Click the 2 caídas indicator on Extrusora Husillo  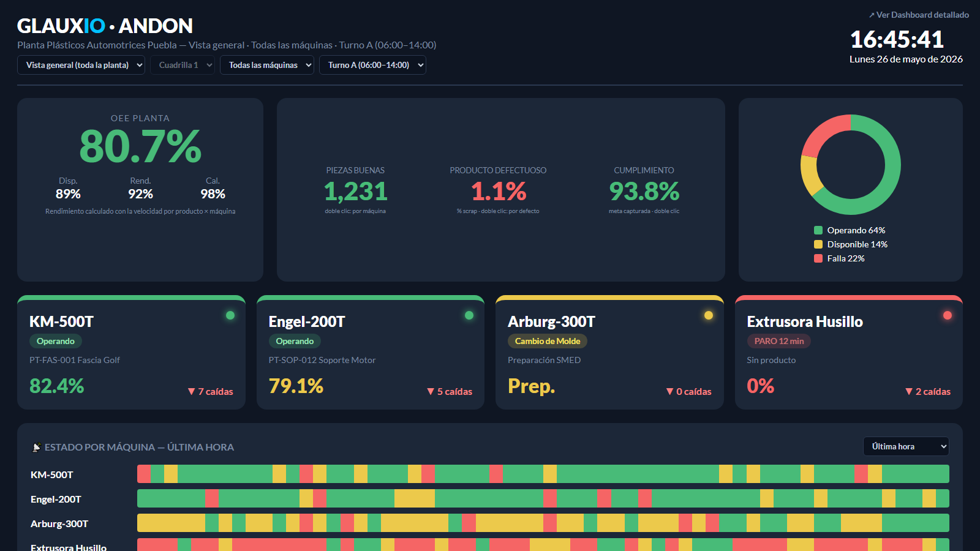928,392
